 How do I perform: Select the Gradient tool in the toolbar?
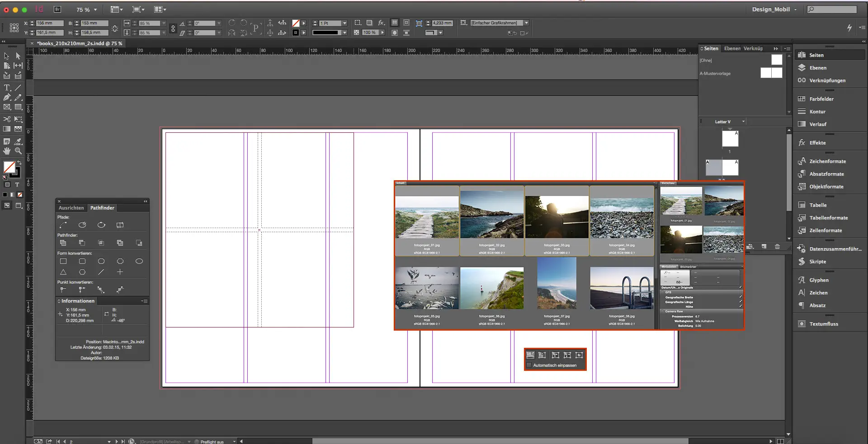7,129
